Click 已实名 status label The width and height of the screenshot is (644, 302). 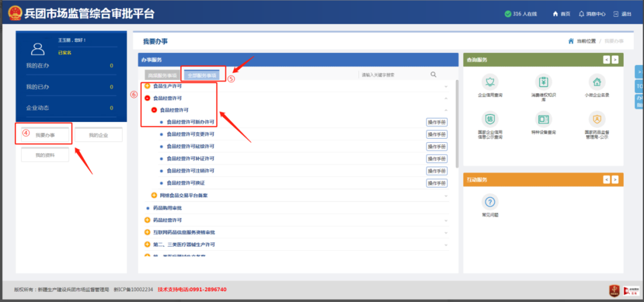pos(64,53)
